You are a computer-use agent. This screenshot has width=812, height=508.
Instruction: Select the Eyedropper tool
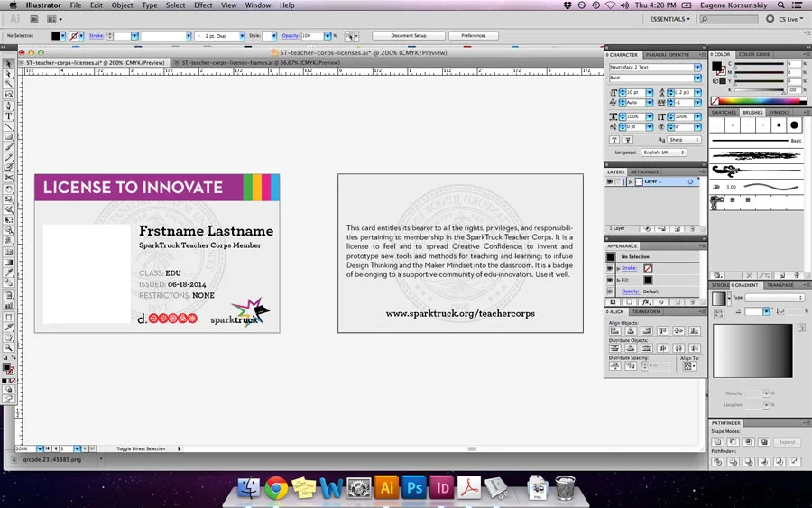8,272
